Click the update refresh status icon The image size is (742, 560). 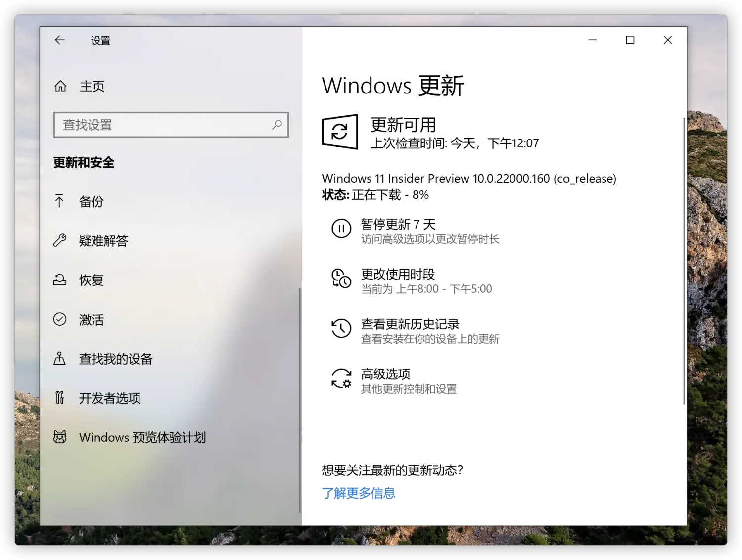pos(340,132)
